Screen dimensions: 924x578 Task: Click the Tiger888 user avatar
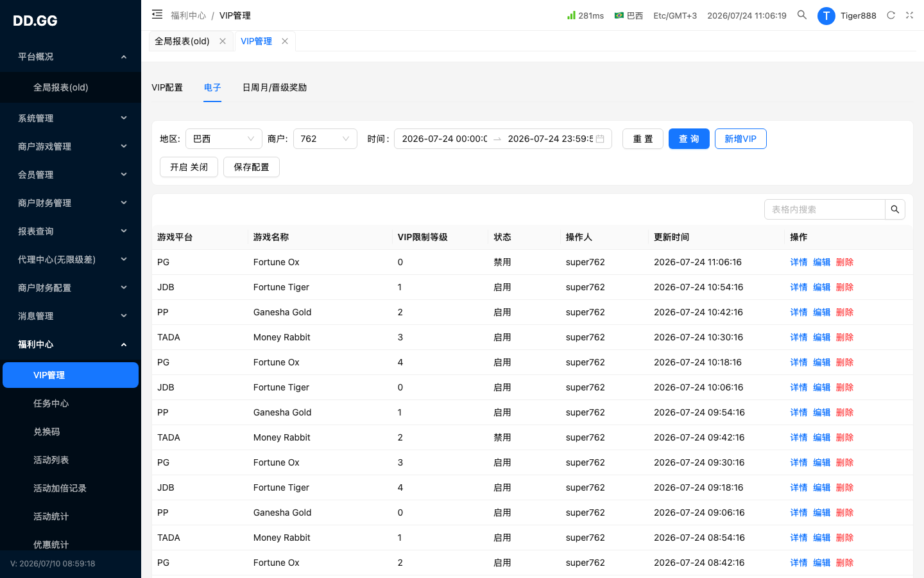(x=826, y=15)
